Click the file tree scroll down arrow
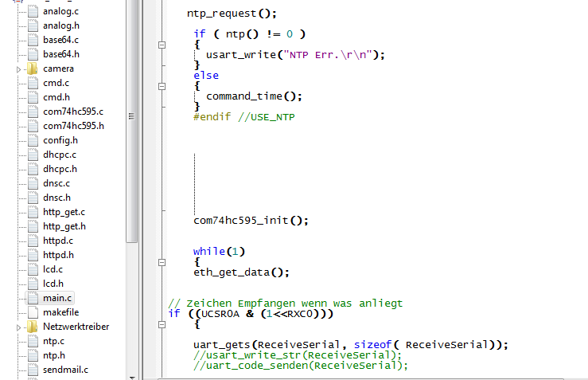The height and width of the screenshot is (380, 588). [131, 378]
